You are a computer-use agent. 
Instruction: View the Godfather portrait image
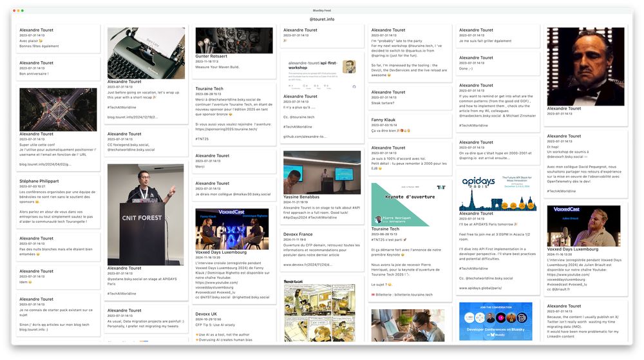[x=585, y=66]
